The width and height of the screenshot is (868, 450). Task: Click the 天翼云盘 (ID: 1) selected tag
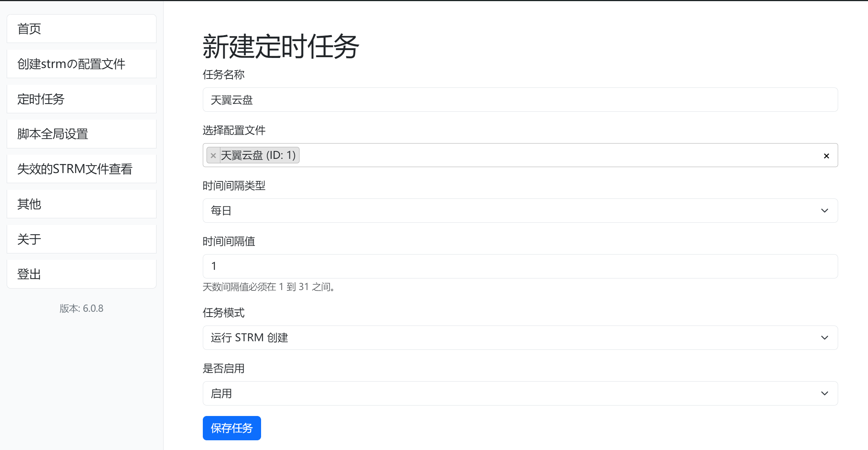(x=258, y=155)
